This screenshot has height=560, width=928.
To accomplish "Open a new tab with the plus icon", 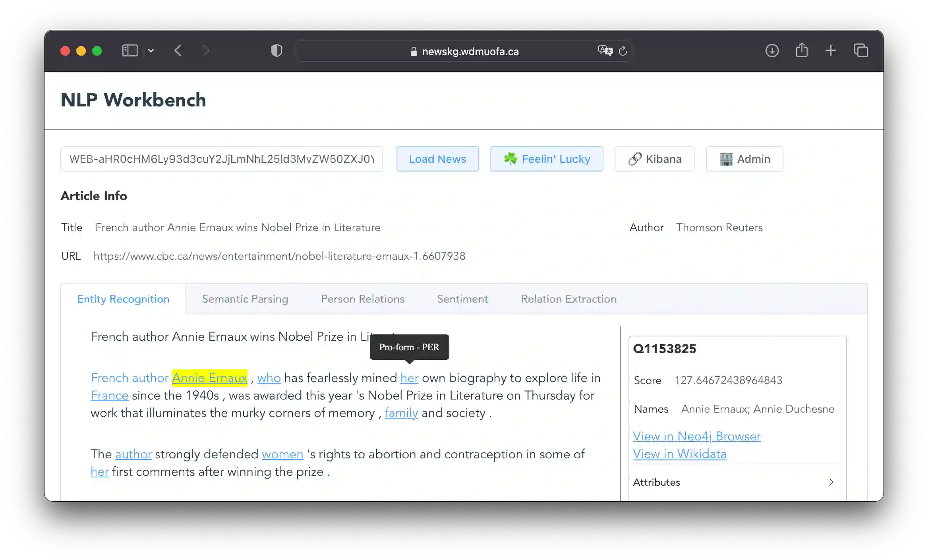I will coord(831,51).
